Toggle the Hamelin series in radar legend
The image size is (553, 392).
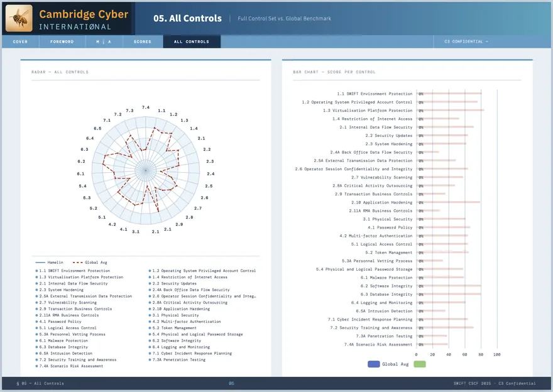50,262
